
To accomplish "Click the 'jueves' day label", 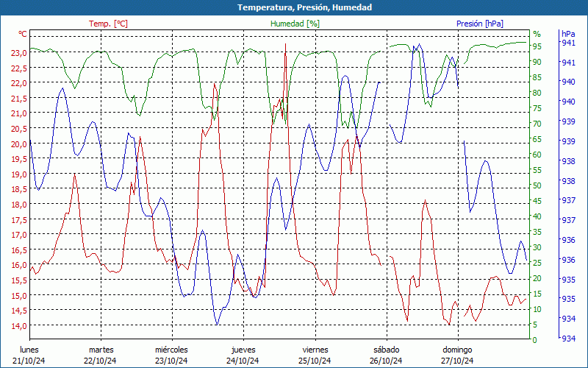I will coord(243,350).
